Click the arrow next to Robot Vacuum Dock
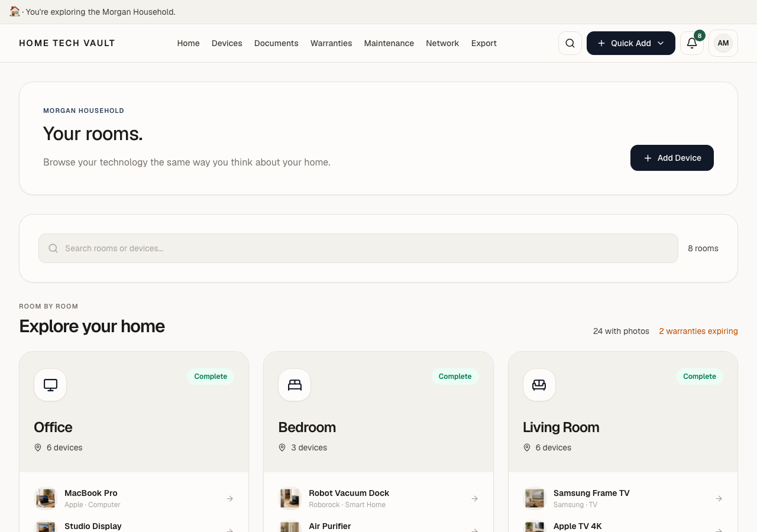The height and width of the screenshot is (532, 757). [474, 499]
